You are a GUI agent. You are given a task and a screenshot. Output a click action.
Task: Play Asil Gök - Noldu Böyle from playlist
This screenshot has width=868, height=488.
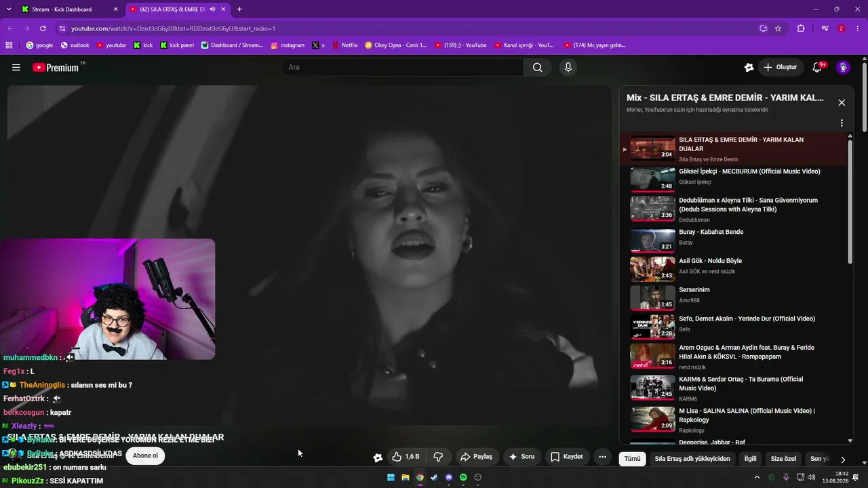734,269
